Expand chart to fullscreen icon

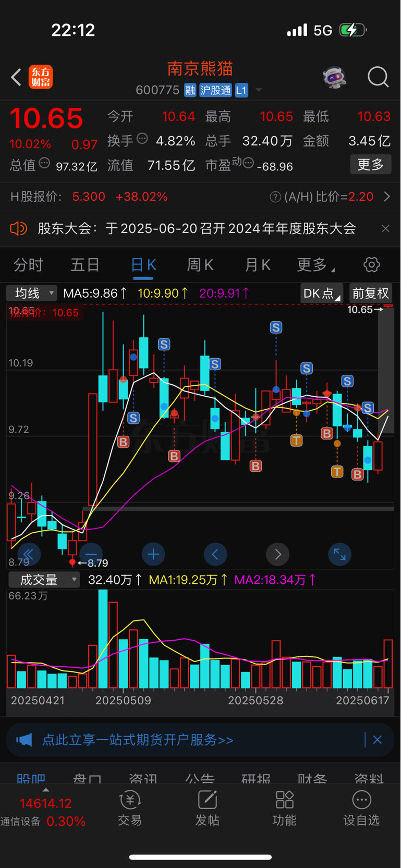click(x=339, y=554)
